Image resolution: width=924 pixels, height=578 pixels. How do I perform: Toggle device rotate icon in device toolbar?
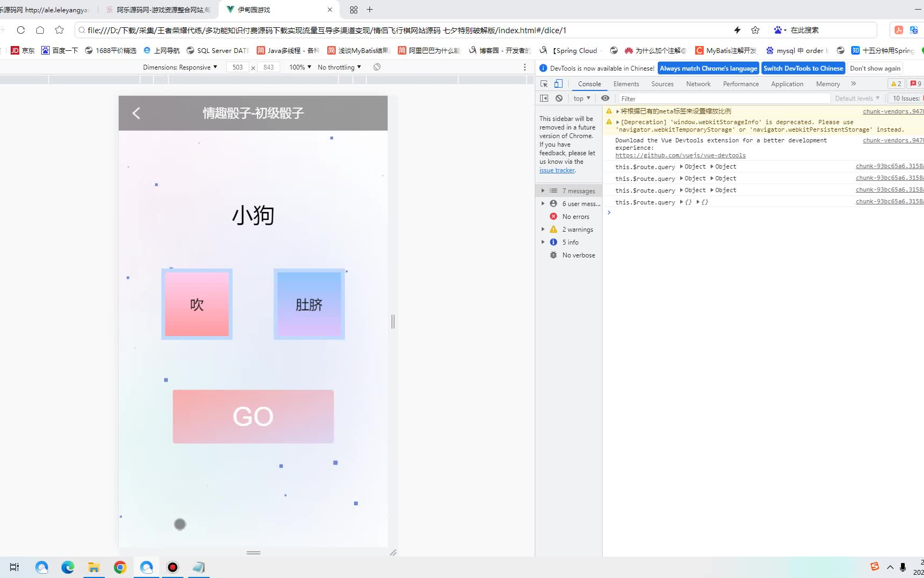pyautogui.click(x=377, y=67)
